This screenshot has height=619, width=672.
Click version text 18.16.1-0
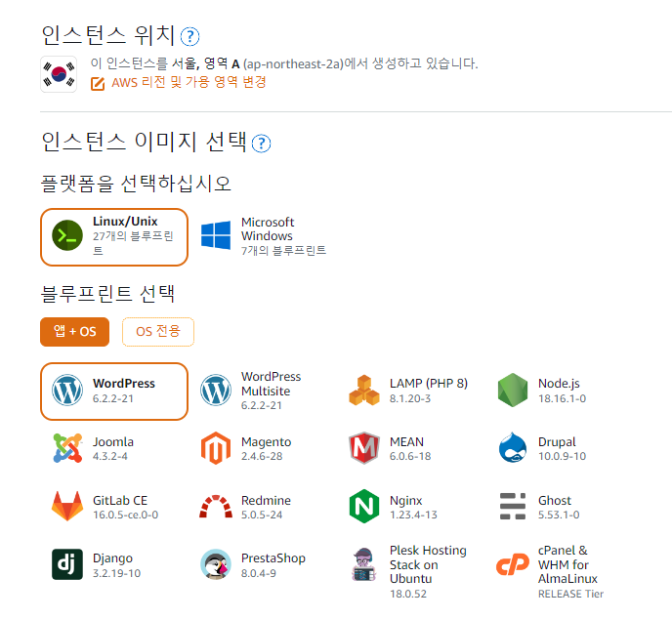pyautogui.click(x=562, y=398)
